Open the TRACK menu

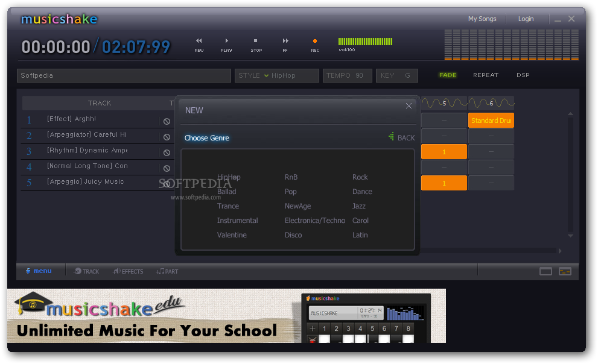pos(86,271)
